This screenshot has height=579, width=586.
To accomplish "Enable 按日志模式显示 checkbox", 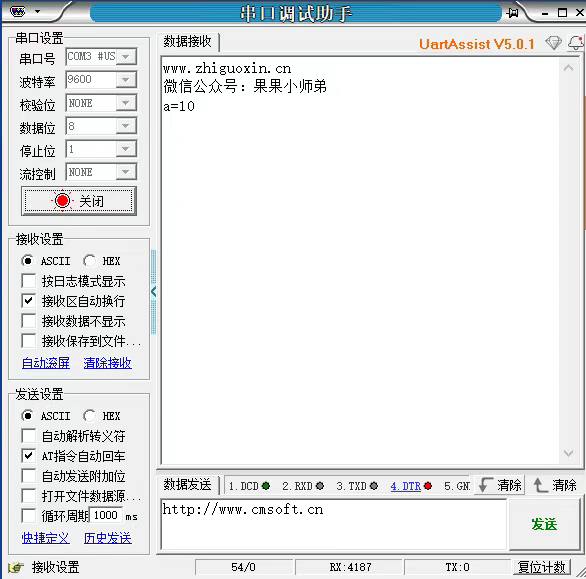I will click(x=29, y=281).
